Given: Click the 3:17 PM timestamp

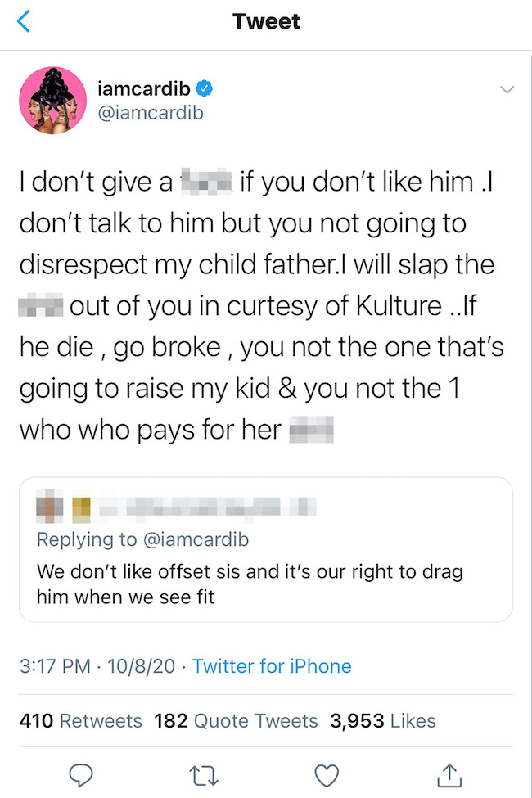Looking at the screenshot, I should click(x=54, y=666).
